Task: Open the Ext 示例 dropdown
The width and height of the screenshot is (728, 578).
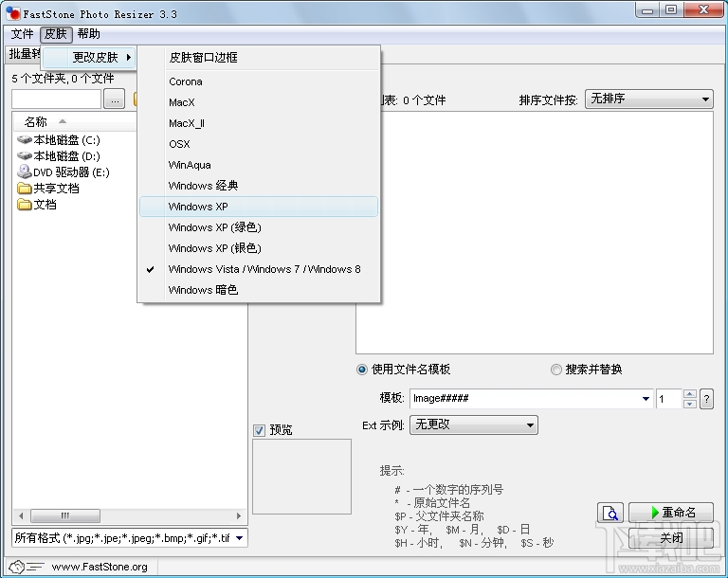Action: (474, 424)
